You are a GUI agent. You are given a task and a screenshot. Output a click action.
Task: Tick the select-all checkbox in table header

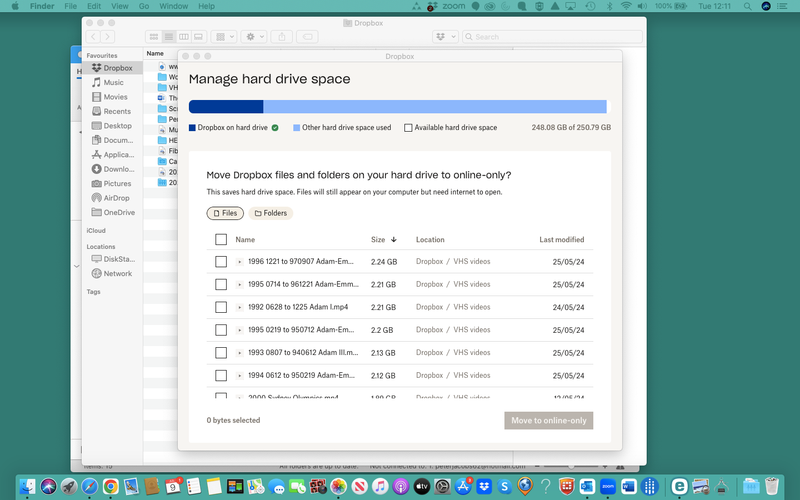pos(221,240)
